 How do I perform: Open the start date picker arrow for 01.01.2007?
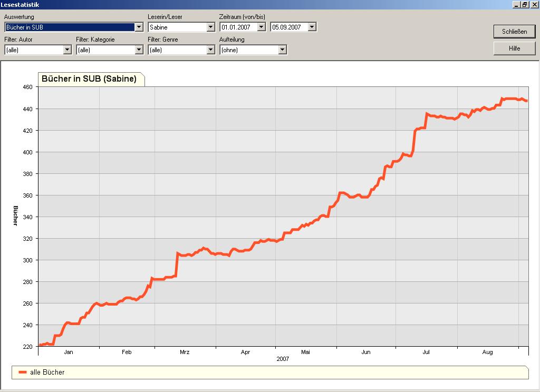262,27
